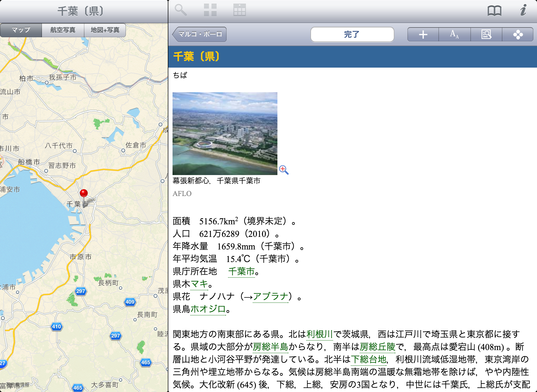The height and width of the screenshot is (392, 537).
Task: Open the four-square grid view icon
Action: click(x=210, y=10)
